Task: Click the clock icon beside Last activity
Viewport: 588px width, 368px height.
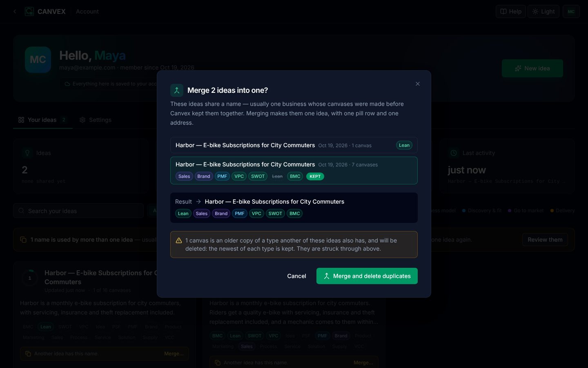Action: pos(454,153)
